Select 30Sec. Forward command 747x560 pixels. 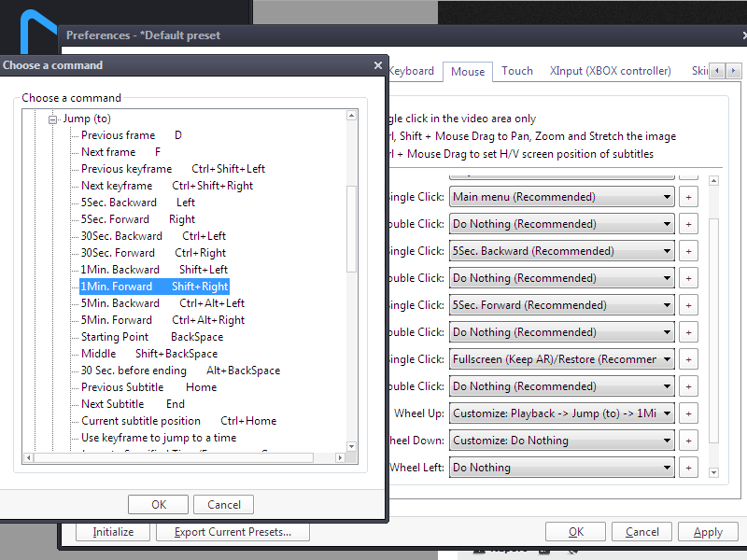(153, 253)
